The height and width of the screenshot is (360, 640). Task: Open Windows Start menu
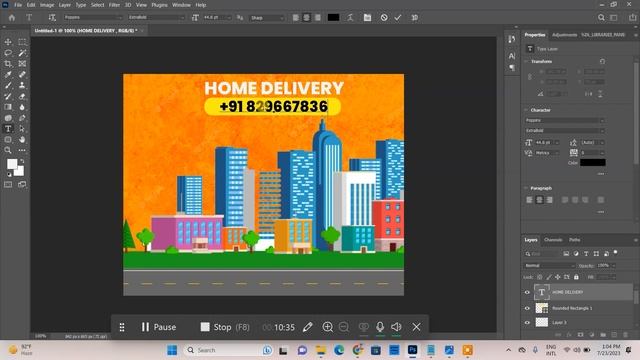(x=172, y=350)
